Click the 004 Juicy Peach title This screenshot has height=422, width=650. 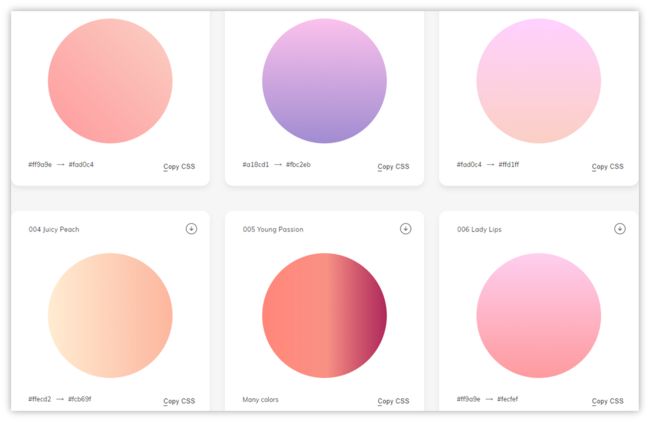(54, 229)
